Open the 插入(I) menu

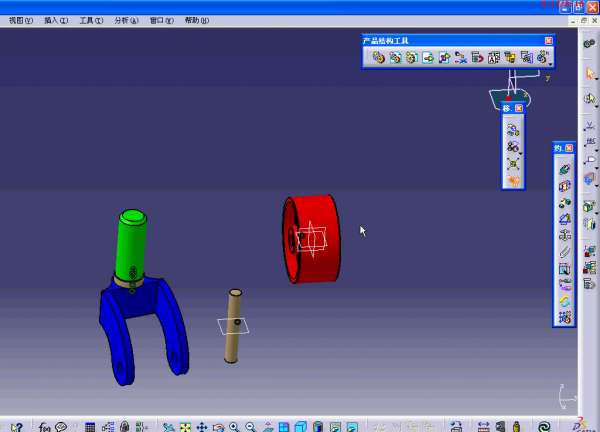tap(56, 20)
